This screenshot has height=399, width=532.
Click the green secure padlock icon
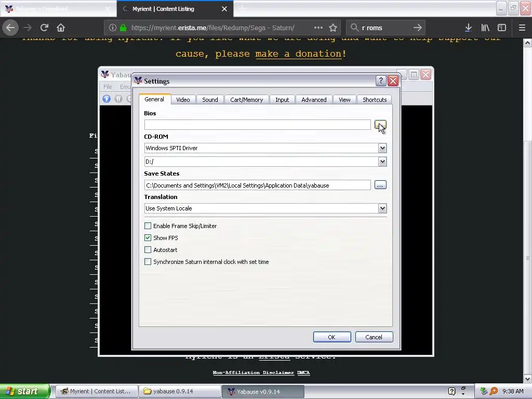click(123, 28)
